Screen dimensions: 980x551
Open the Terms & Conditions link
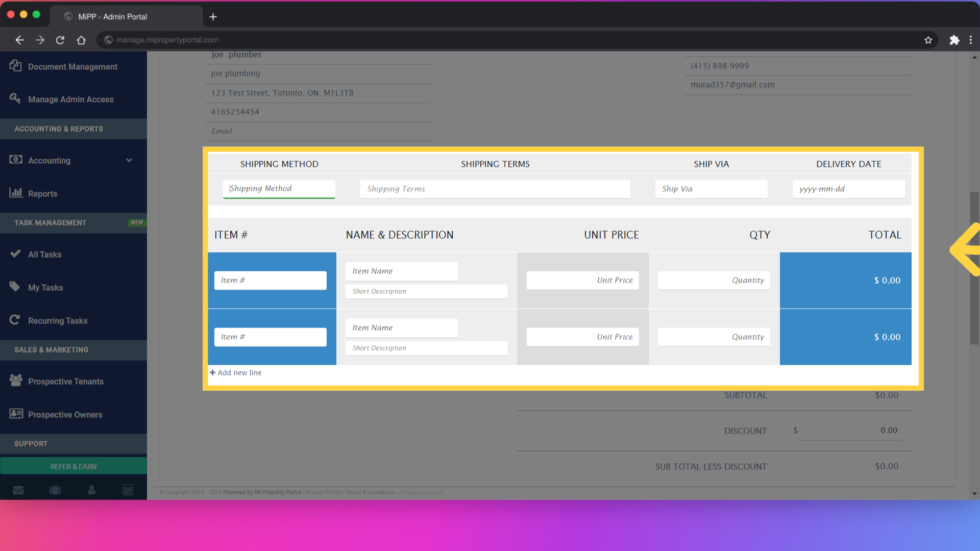tap(370, 492)
